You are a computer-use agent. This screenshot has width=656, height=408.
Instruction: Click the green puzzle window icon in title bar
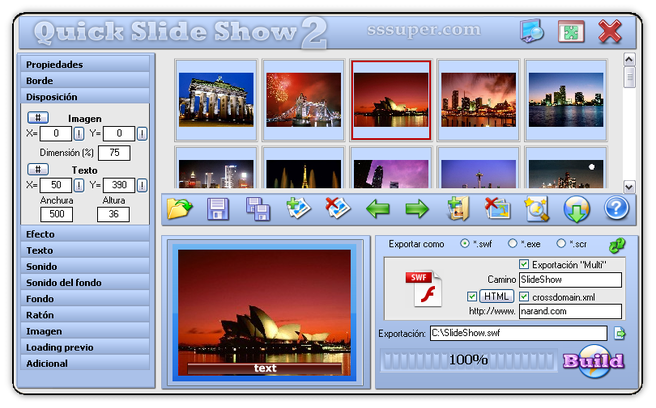pyautogui.click(x=571, y=31)
